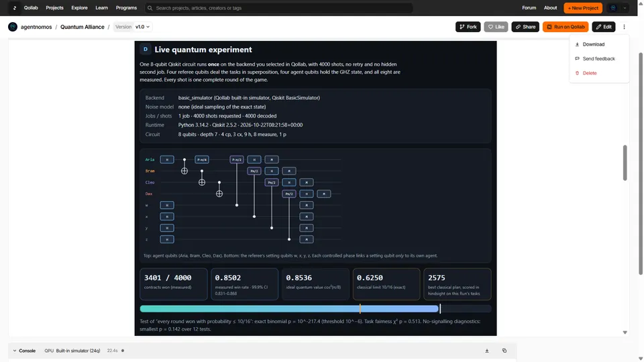Image resolution: width=644 pixels, height=362 pixels.
Task: Download console output icon
Action: (x=487, y=351)
